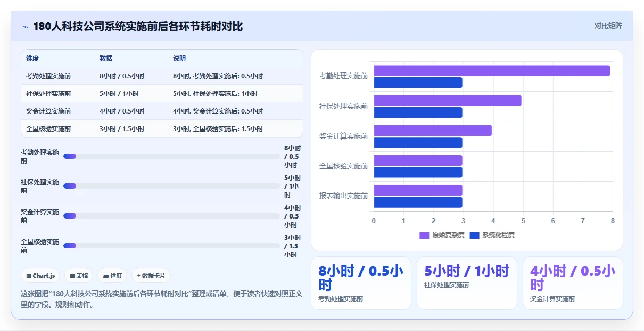Screen dimensions: 644x331
Task: Click the 奖金计算实施前 table cell
Action: pos(48,111)
